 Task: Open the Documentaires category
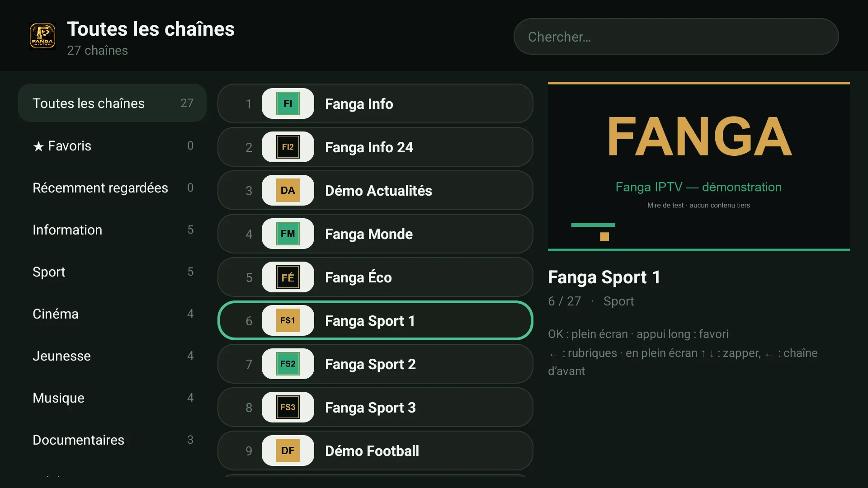point(112,440)
